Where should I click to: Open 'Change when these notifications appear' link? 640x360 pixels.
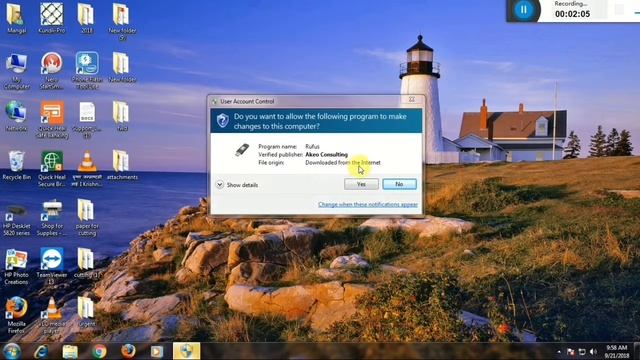pyautogui.click(x=368, y=204)
